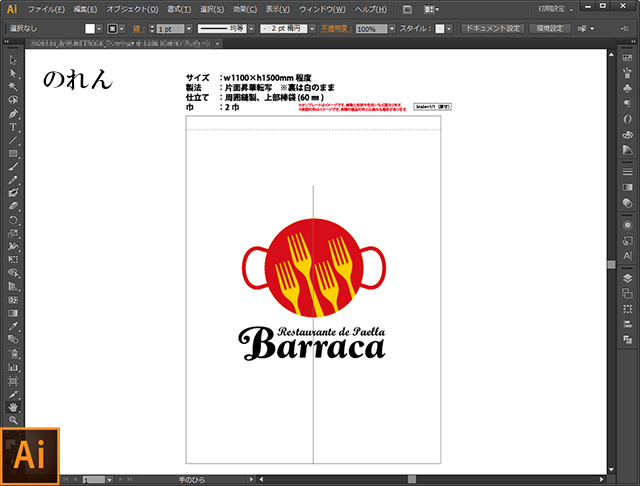Pick the Magic Wand tool
This screenshot has width=640, height=486.
[x=13, y=87]
